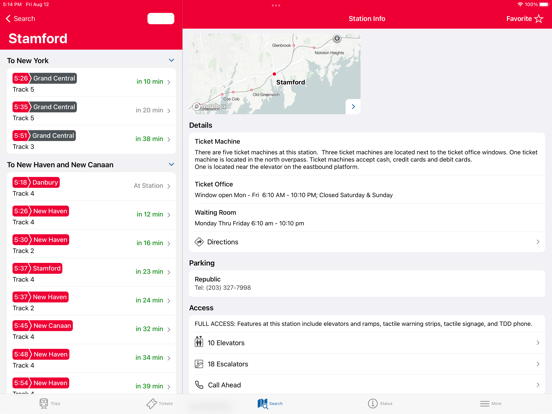This screenshot has width=552, height=414.
Task: Click chevron on the in 34 min row
Action: pyautogui.click(x=169, y=358)
